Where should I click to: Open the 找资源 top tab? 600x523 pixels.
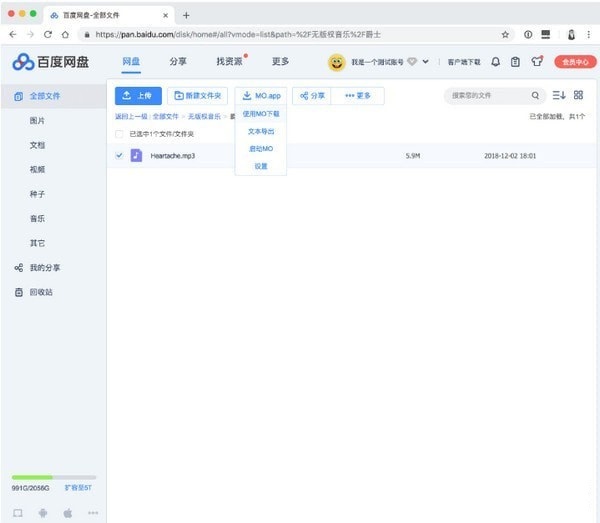229,61
